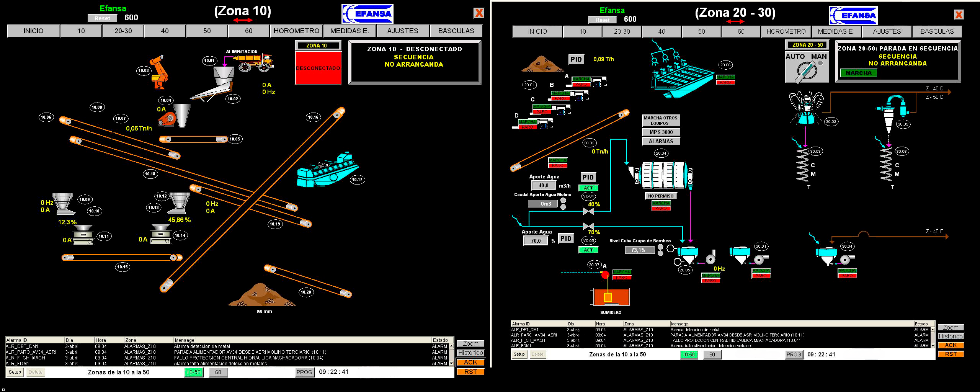Select the hydrocyclone cluster icon 30.02

coord(806,108)
